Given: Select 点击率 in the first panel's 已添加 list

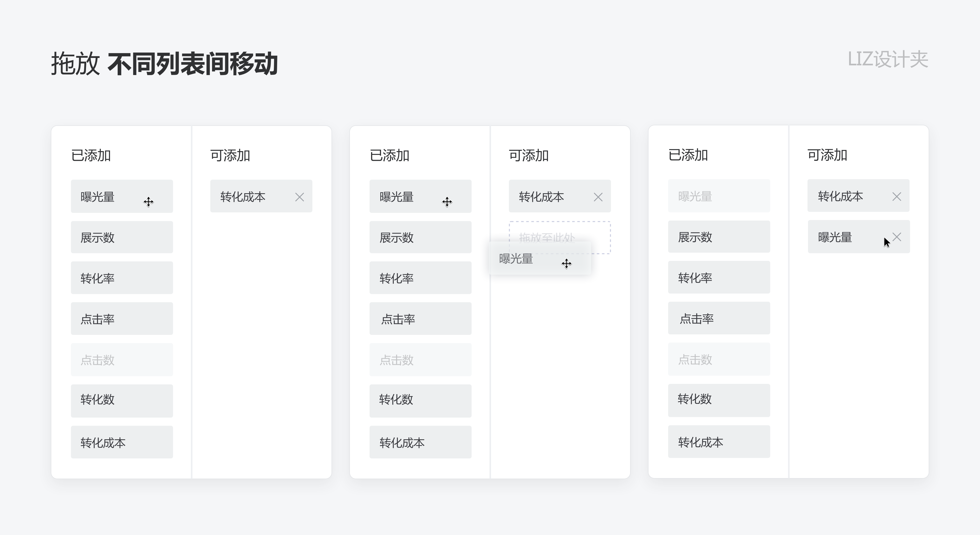Looking at the screenshot, I should coord(122,319).
